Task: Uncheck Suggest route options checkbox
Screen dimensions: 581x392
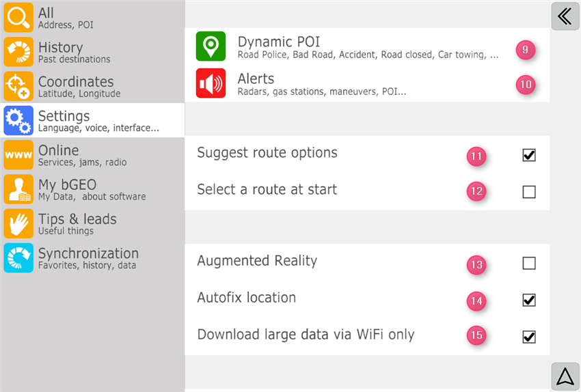Action: (529, 156)
